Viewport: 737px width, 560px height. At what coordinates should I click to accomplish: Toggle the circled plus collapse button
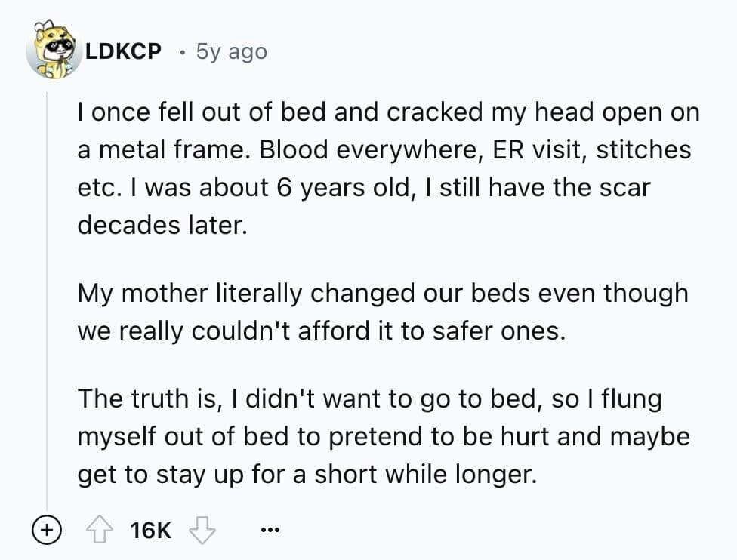(x=47, y=530)
